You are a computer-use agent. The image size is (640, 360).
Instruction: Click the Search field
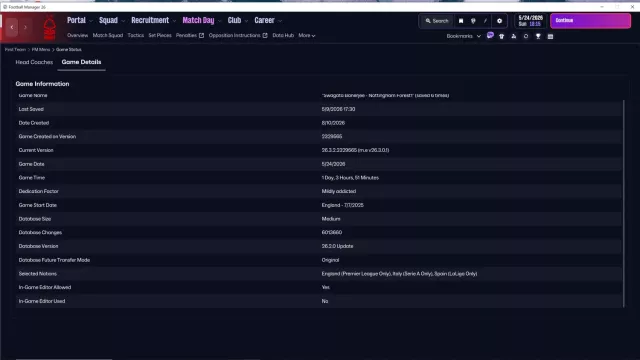437,21
